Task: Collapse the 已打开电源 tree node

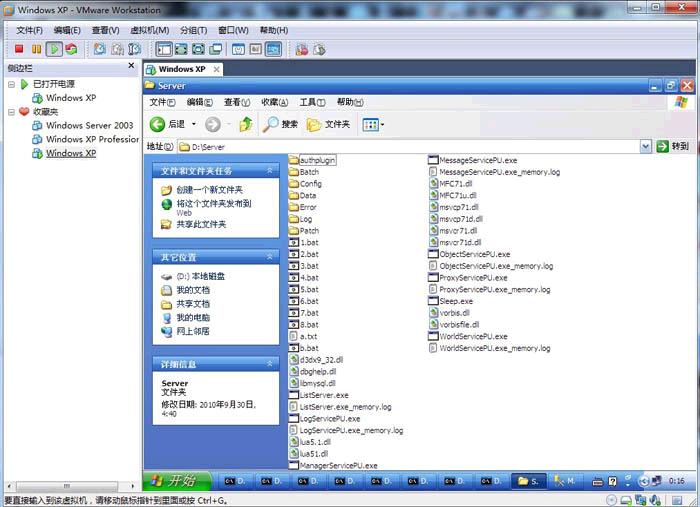Action: click(12, 84)
